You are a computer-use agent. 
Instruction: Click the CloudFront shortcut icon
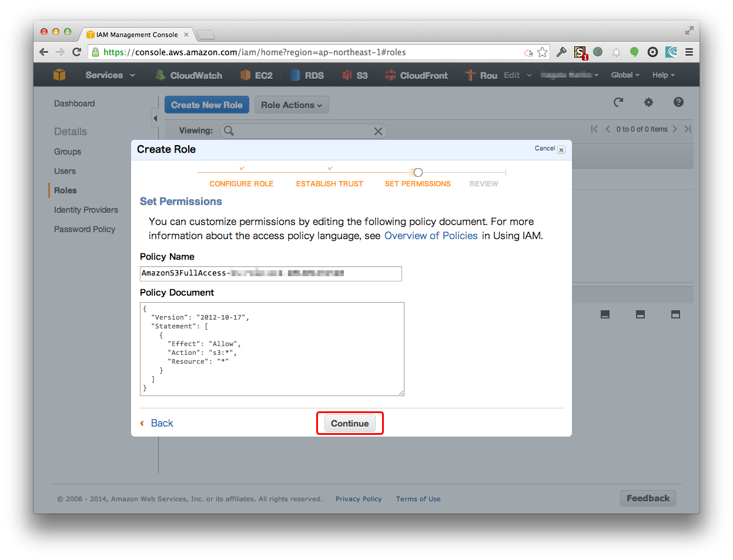click(390, 75)
